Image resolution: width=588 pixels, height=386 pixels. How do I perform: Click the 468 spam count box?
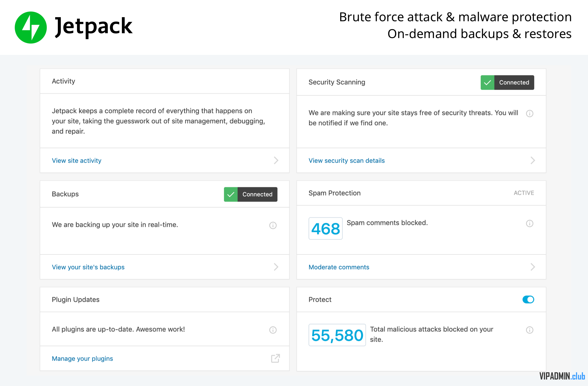click(325, 228)
